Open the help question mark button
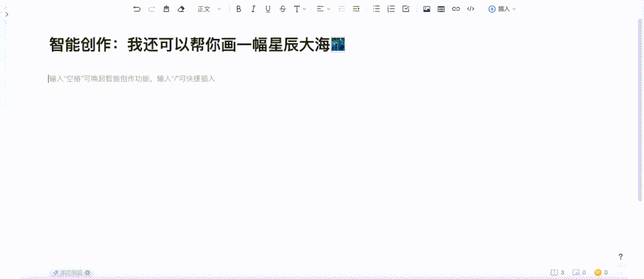 [x=621, y=257]
